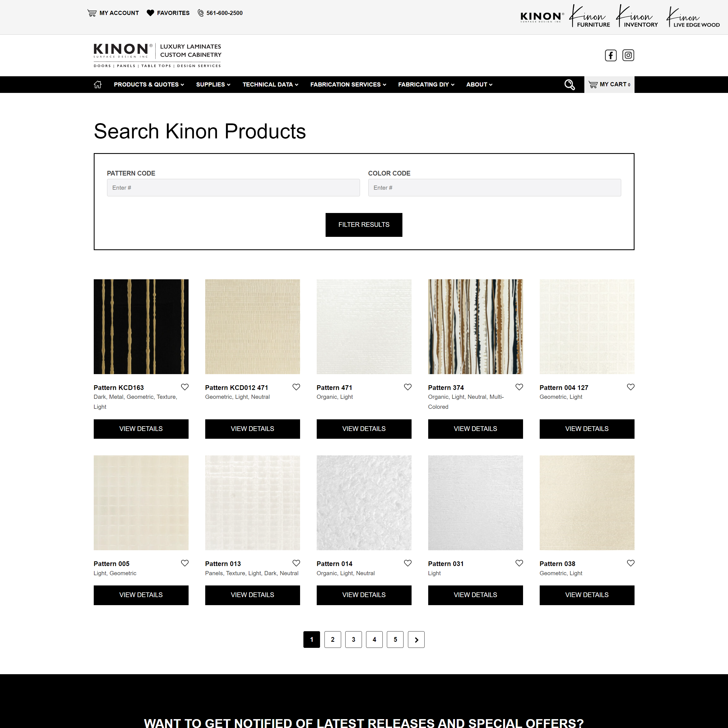The image size is (728, 728).
Task: Open Kinon Live Edge Wood logo link
Action: point(693,17)
